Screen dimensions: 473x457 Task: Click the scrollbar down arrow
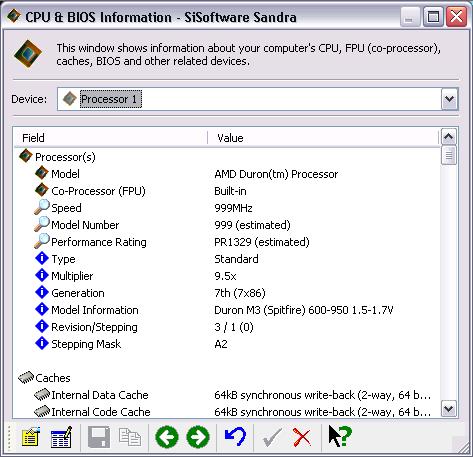point(449,408)
